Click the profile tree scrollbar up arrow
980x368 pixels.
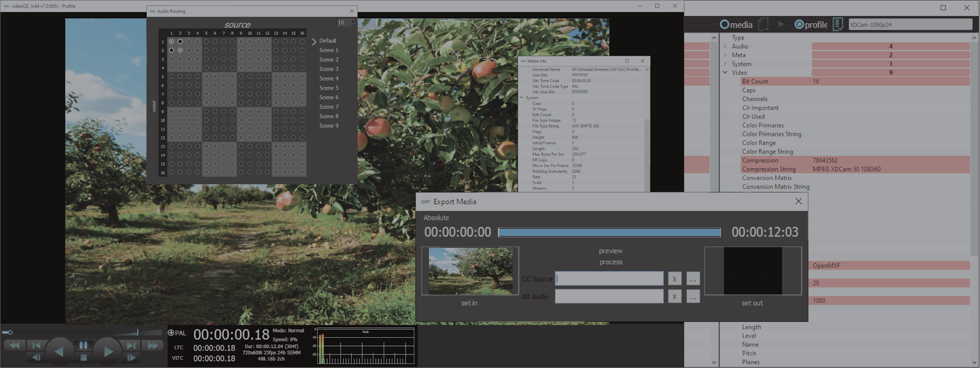click(974, 37)
